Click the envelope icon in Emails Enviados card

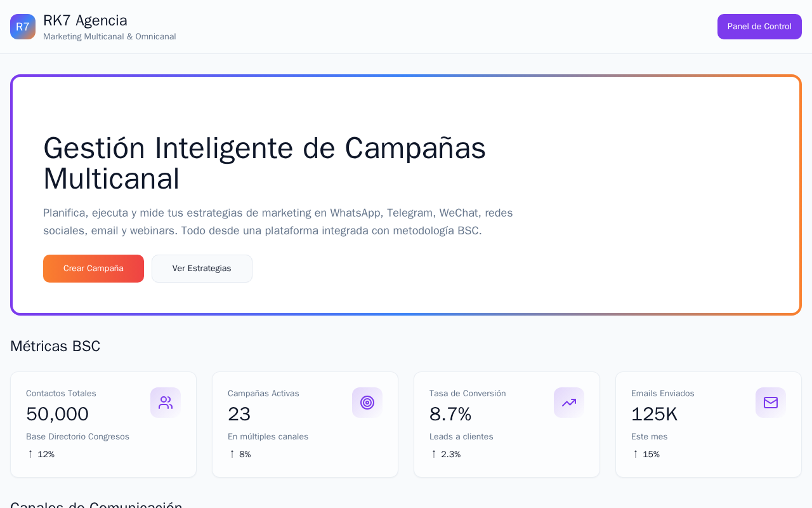coord(771,403)
